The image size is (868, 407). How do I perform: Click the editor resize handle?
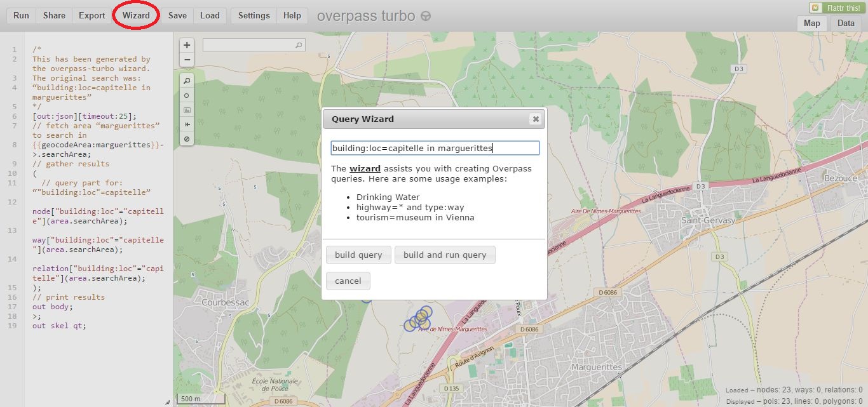click(x=167, y=401)
